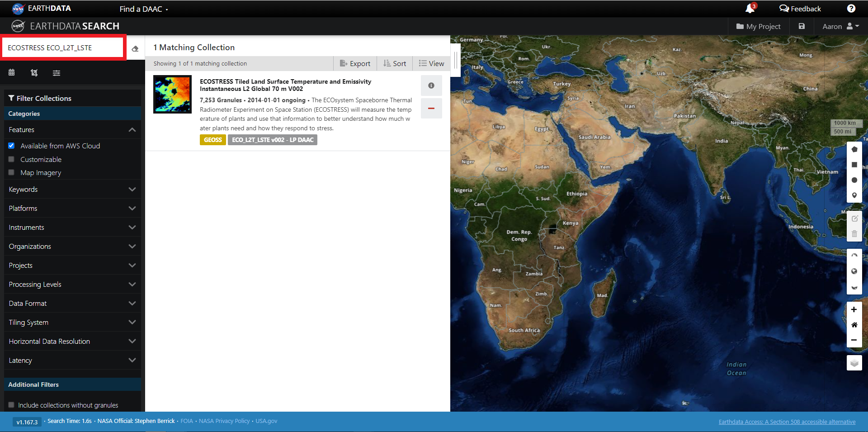The image size is (868, 432).
Task: Open the USA.gov link
Action: pos(266,421)
